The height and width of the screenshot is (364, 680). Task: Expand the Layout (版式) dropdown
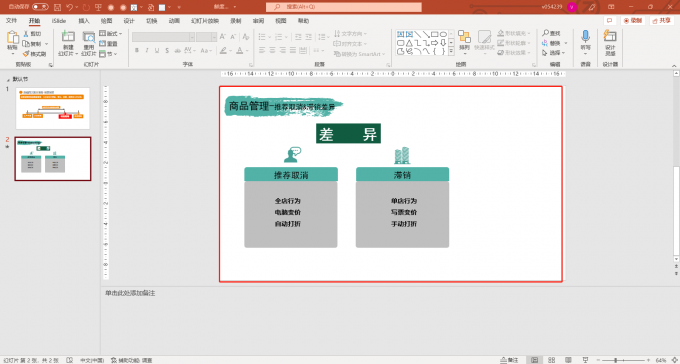point(111,33)
